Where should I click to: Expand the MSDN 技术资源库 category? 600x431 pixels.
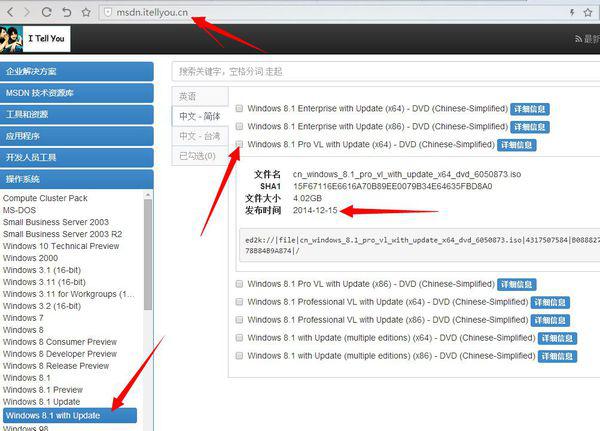(77, 93)
